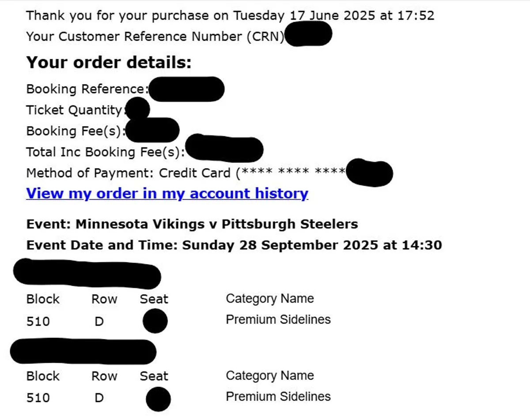
Task: Click the second ticket's Block 510 value
Action: tap(38, 398)
